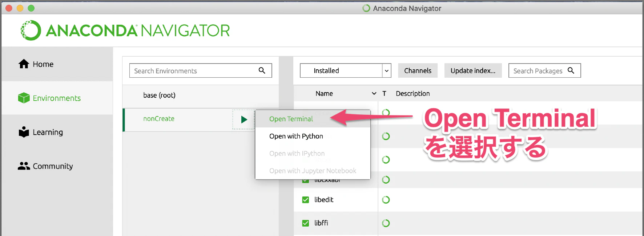Screen dimensions: 644x236
Task: Click the Channels button
Action: (418, 70)
